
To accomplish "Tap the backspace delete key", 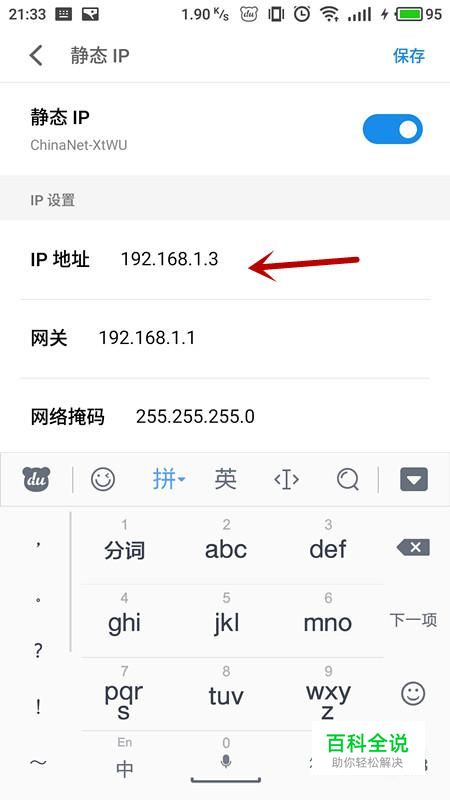I will point(413,548).
